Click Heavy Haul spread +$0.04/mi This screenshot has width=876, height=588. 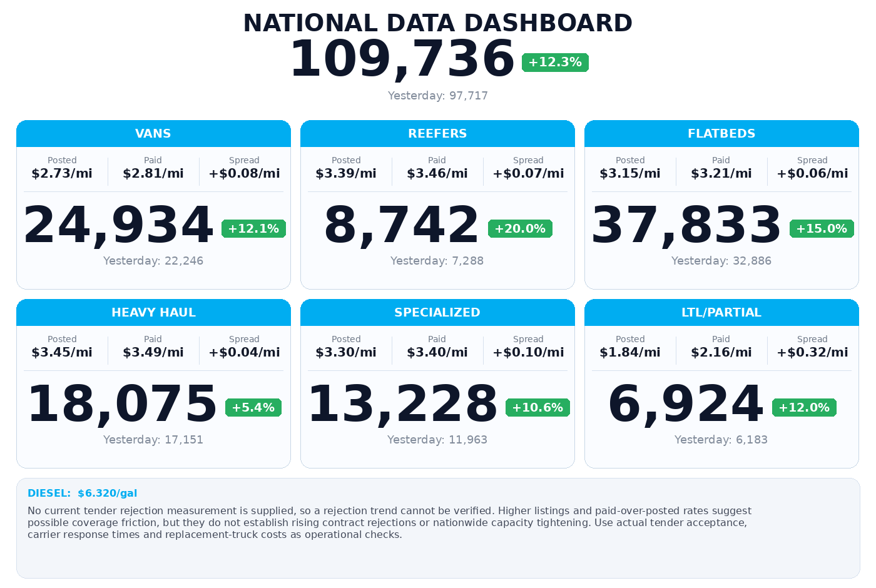click(244, 352)
